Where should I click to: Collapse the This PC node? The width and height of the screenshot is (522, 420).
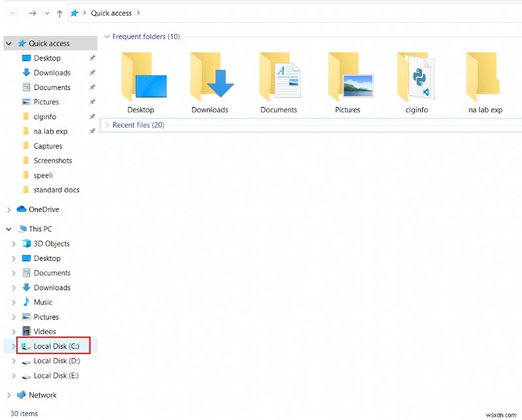[8, 229]
